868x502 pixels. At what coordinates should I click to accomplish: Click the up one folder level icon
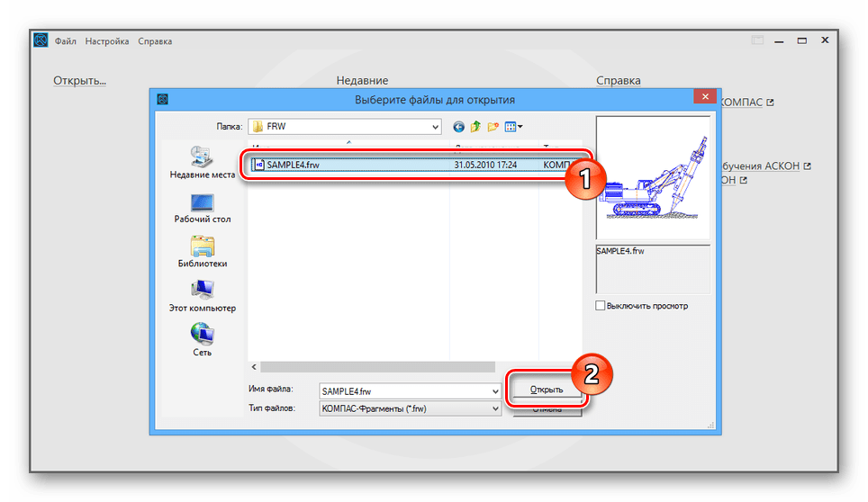(475, 127)
